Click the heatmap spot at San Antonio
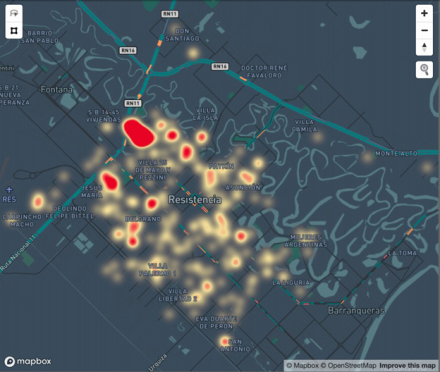Viewport: 440px width, 372px height. 225,341
